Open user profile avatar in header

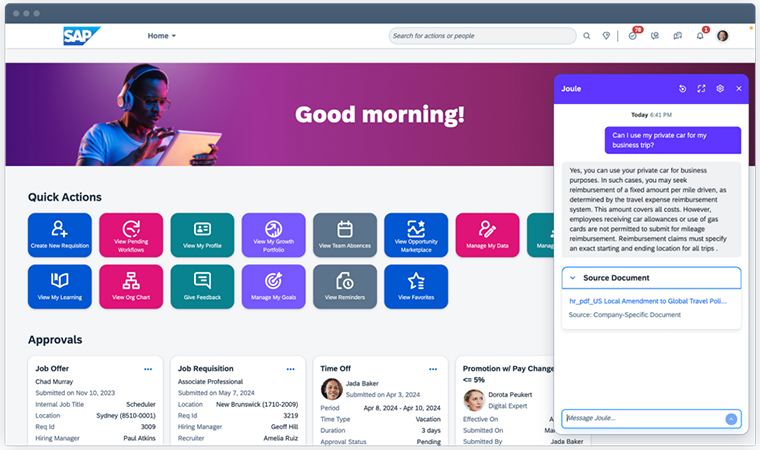pos(722,36)
